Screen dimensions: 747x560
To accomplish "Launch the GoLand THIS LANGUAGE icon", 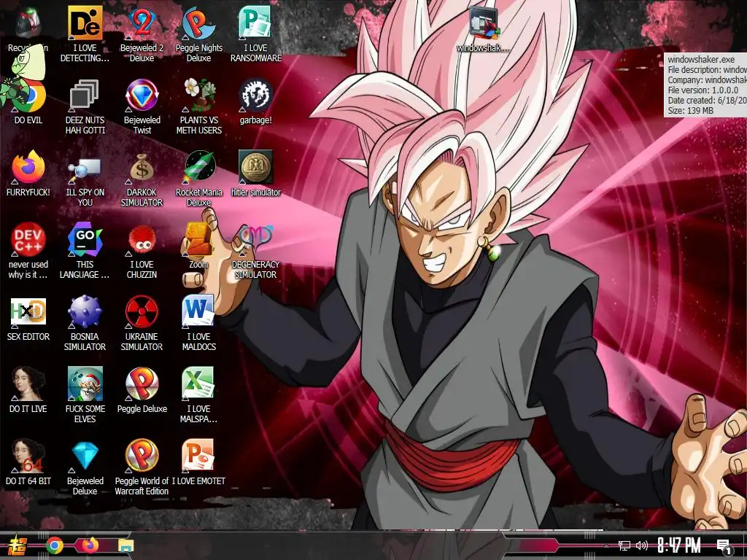I will tap(85, 239).
